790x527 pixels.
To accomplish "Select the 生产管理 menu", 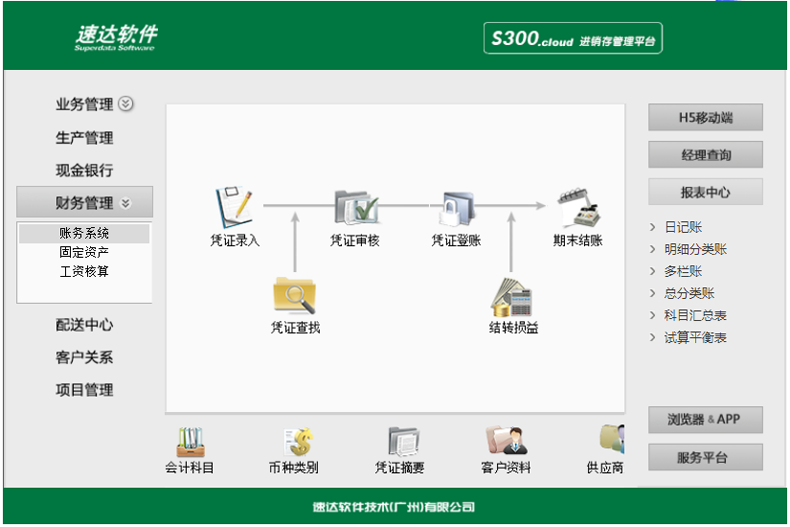I will [x=84, y=138].
